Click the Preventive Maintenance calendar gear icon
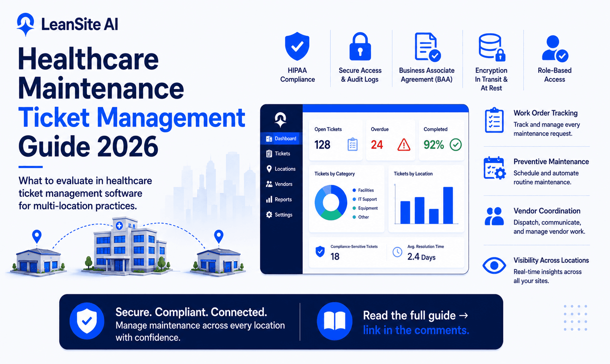Viewport: 610px width, 364px height. click(x=495, y=168)
